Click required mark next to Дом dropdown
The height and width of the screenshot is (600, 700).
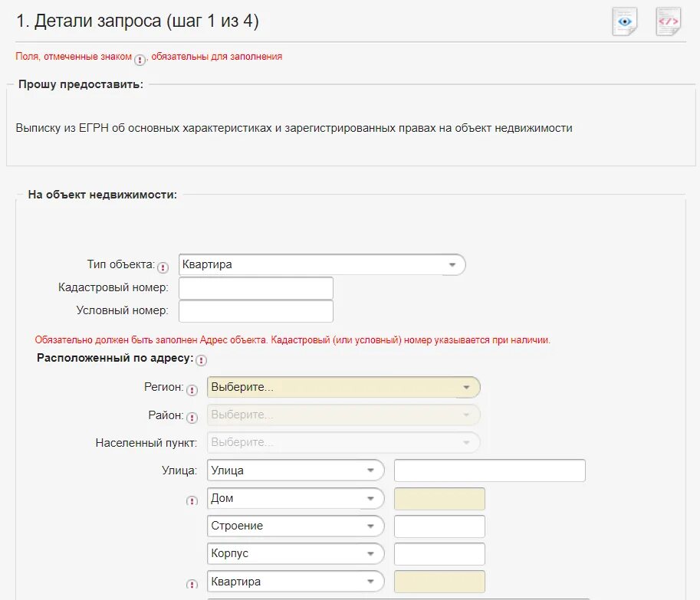click(192, 500)
